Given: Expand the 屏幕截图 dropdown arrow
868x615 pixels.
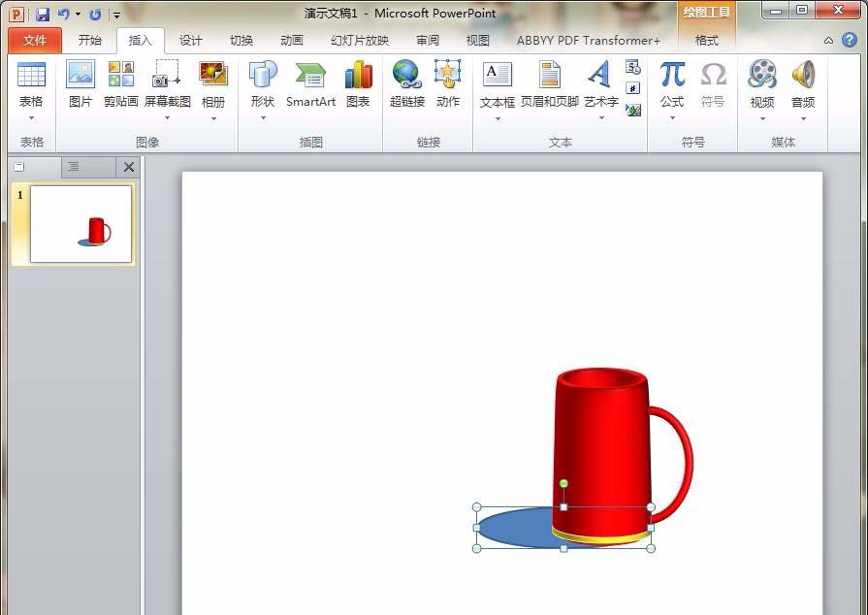Looking at the screenshot, I should pos(167,118).
